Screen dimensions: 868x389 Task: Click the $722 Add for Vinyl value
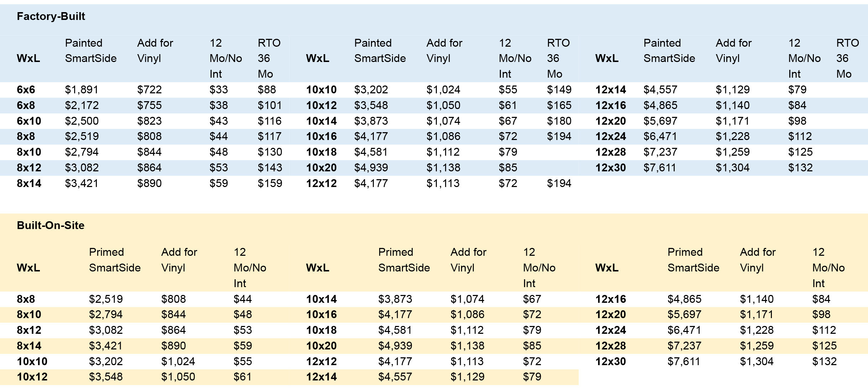point(150,90)
